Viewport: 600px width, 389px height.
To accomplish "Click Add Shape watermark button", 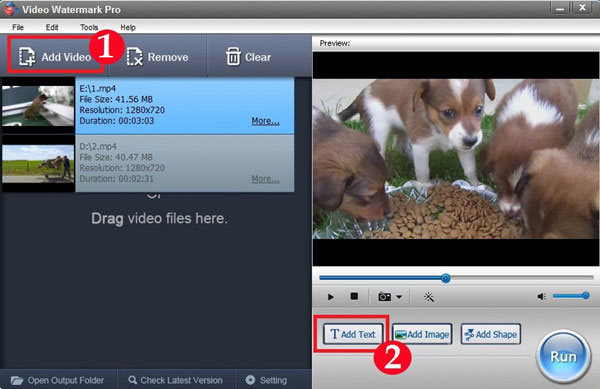I will [491, 334].
